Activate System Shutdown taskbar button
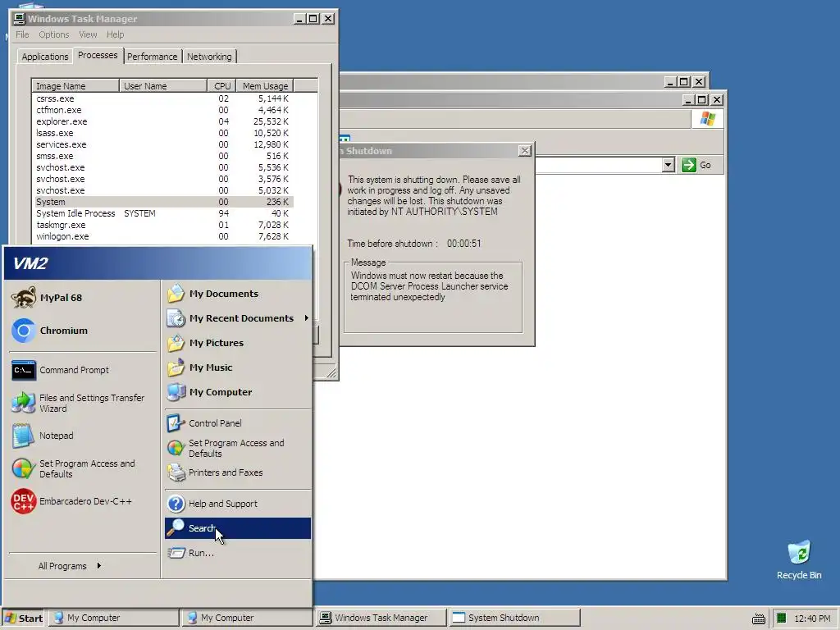The image size is (840, 630). [x=514, y=618]
